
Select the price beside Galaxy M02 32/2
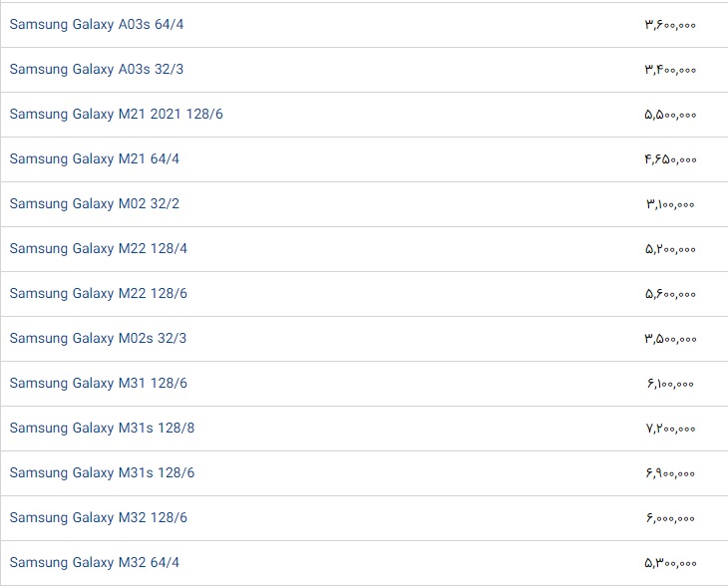[670, 203]
